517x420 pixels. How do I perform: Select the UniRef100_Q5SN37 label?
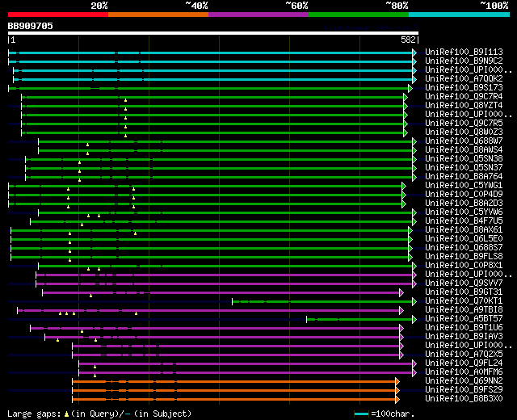click(x=464, y=167)
